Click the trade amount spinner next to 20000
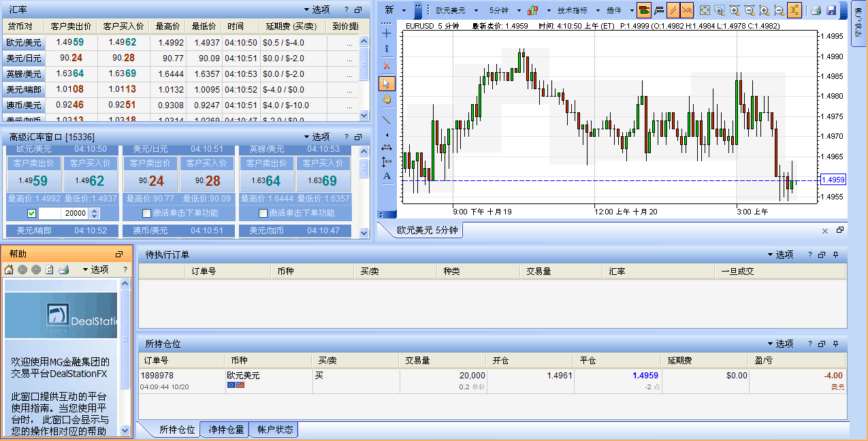 tap(95, 213)
